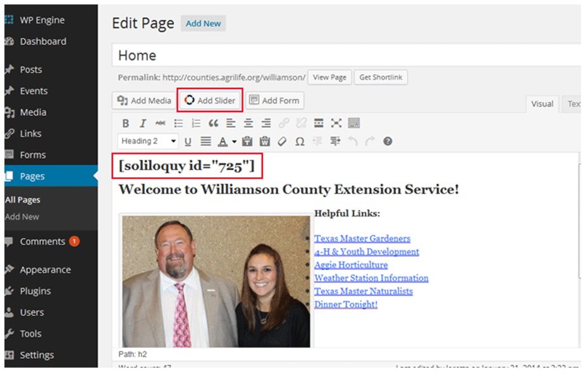The height and width of the screenshot is (379, 588).
Task: Align text right
Action: point(266,123)
